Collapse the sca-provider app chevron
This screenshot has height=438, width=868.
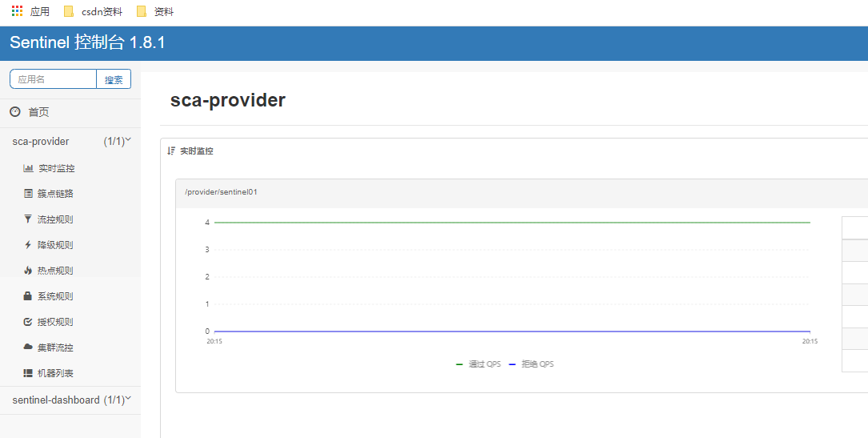129,140
